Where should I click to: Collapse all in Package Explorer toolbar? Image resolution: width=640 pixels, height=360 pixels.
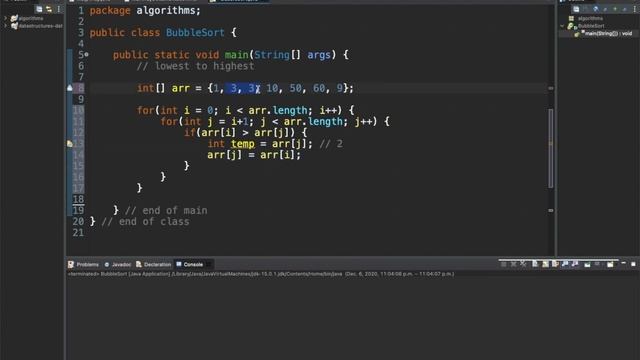coord(39,9)
